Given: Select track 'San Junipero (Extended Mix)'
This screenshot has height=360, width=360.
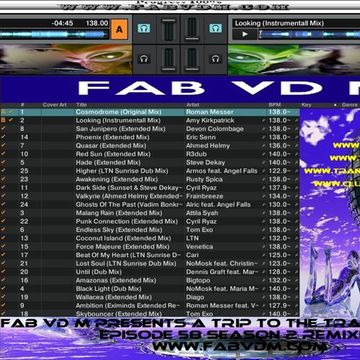Looking at the screenshot, I should coord(120,129).
